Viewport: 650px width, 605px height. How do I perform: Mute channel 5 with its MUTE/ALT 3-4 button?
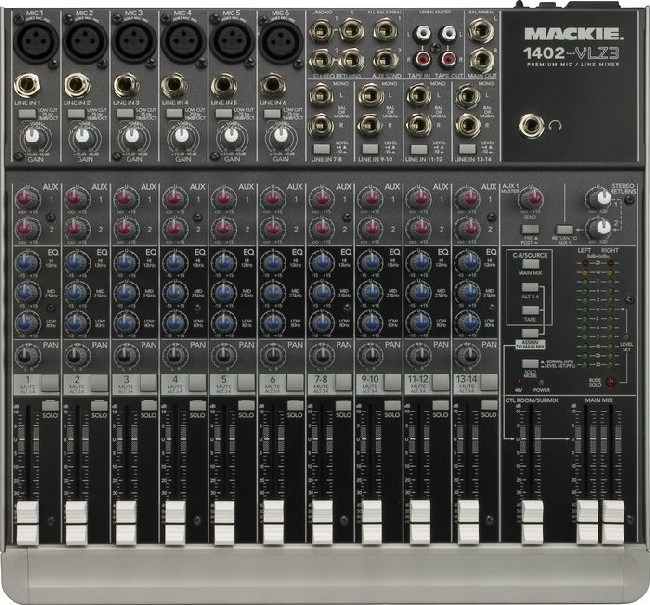[x=246, y=383]
